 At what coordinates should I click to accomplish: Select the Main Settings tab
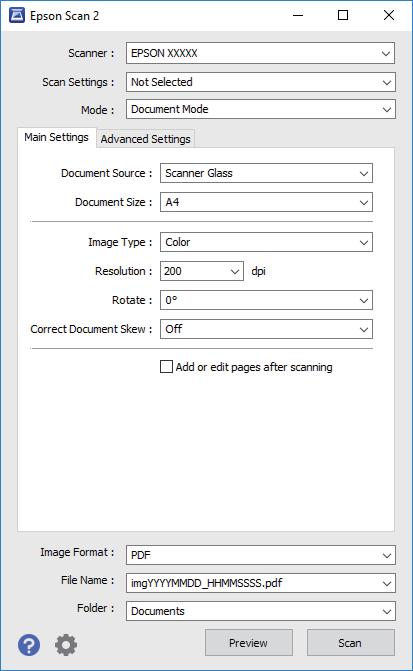click(56, 137)
